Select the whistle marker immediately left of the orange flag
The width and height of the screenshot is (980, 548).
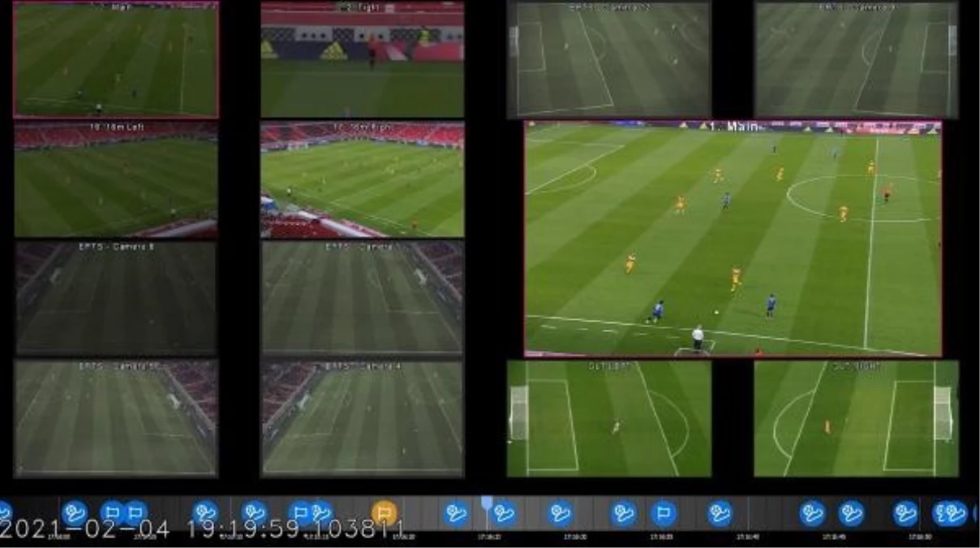click(322, 512)
